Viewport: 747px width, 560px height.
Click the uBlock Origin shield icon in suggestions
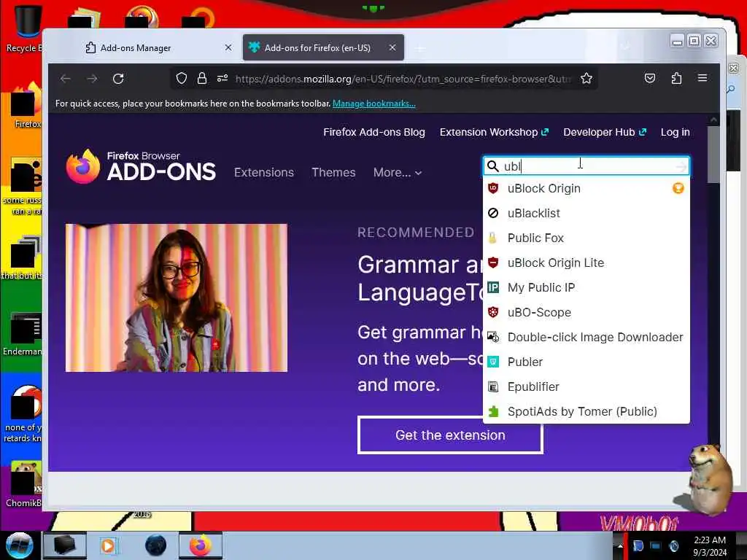click(493, 188)
